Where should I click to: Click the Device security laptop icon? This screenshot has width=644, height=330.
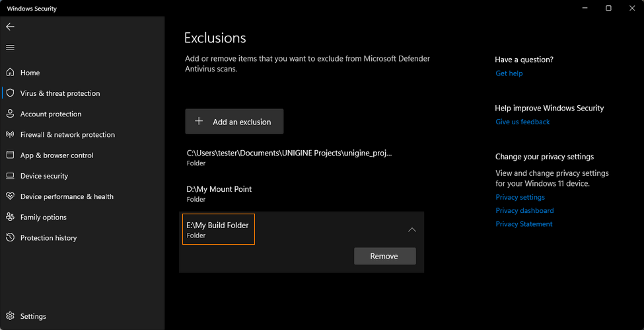click(x=11, y=176)
